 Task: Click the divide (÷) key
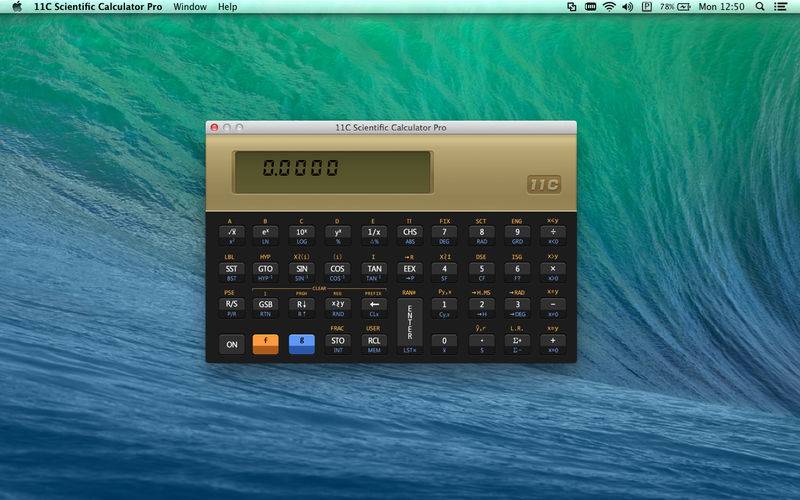(x=553, y=235)
